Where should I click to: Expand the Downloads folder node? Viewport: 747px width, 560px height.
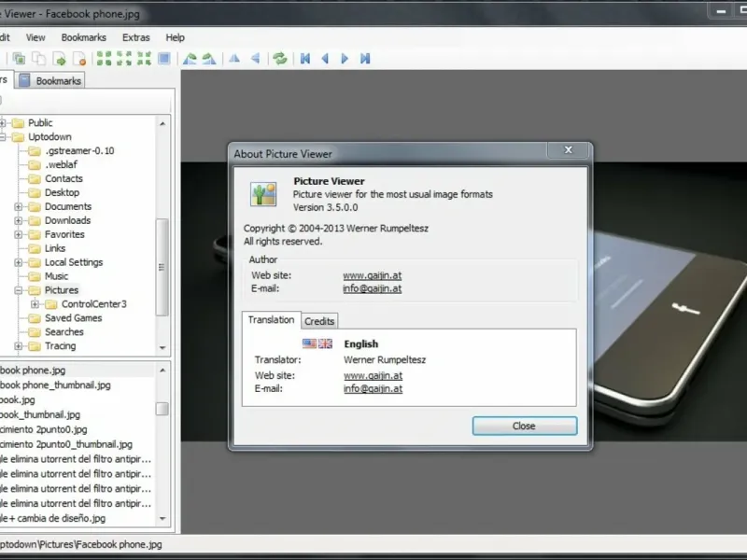click(x=18, y=220)
